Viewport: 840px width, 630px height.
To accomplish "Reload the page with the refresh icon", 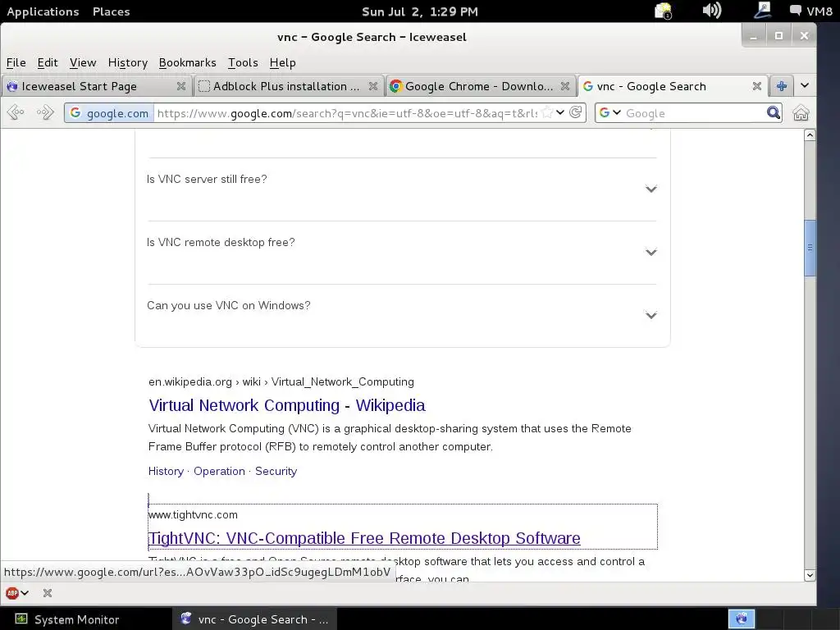I will click(x=576, y=112).
